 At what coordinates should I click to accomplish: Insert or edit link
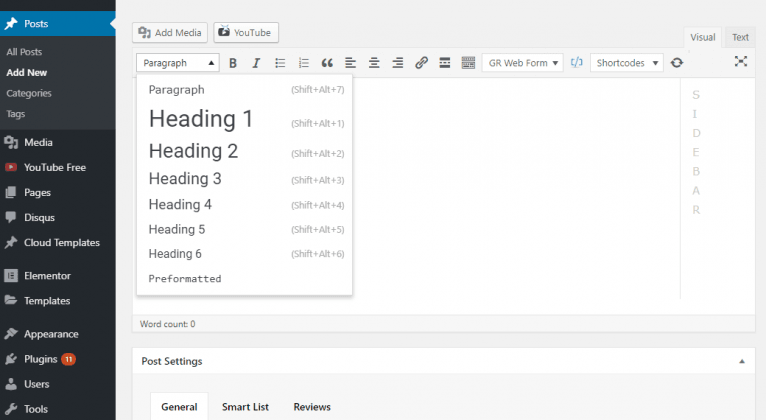[421, 63]
